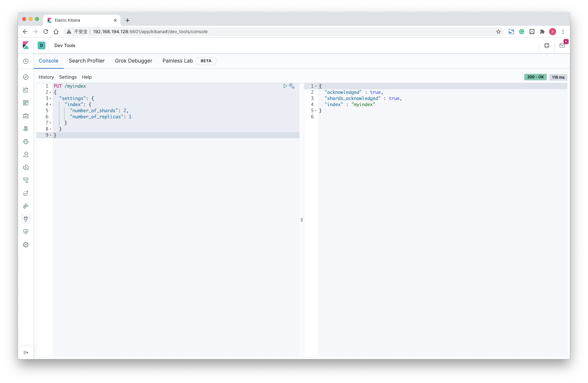Open Stack Monitoring heartbeat icon
588x383 pixels.
click(x=26, y=232)
